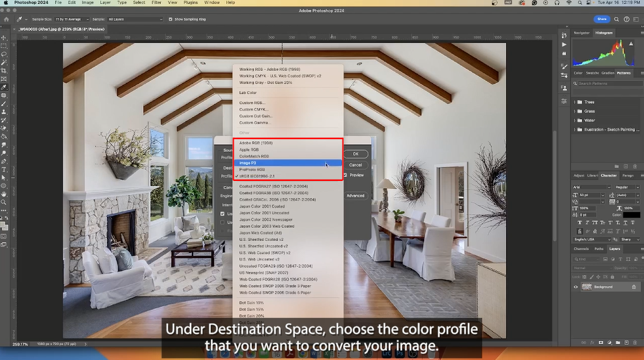Hide the Background layer eye icon
The image size is (644, 360).
[x=576, y=287]
